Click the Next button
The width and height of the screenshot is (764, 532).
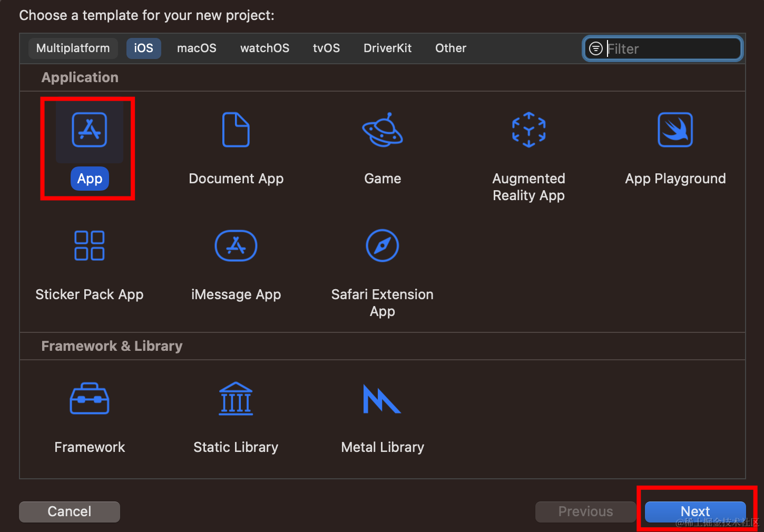696,511
